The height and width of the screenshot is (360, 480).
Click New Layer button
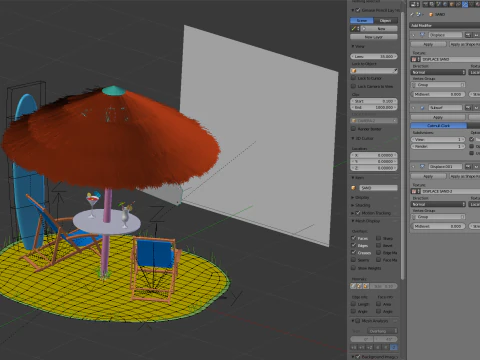(x=374, y=37)
